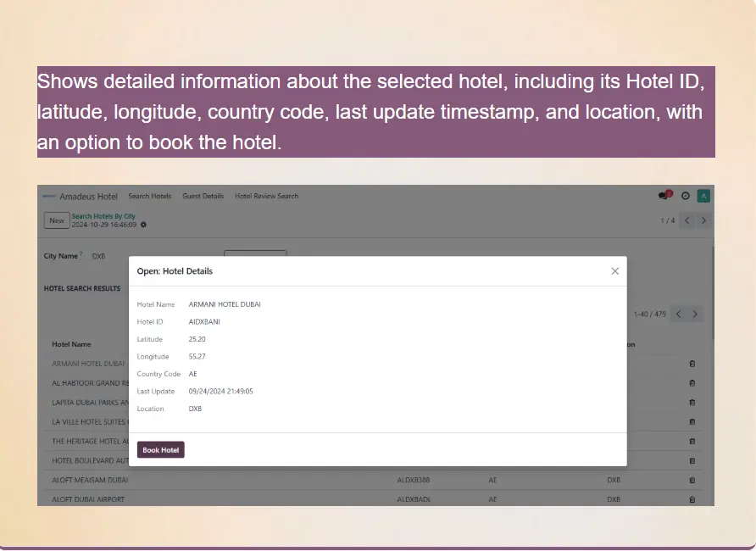Open the clock activities icon in navbar
756x551 pixels.
click(x=686, y=196)
